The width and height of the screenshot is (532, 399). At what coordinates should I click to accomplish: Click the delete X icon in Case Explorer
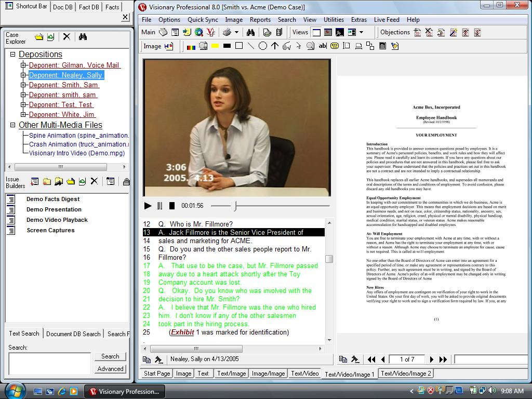66,37
